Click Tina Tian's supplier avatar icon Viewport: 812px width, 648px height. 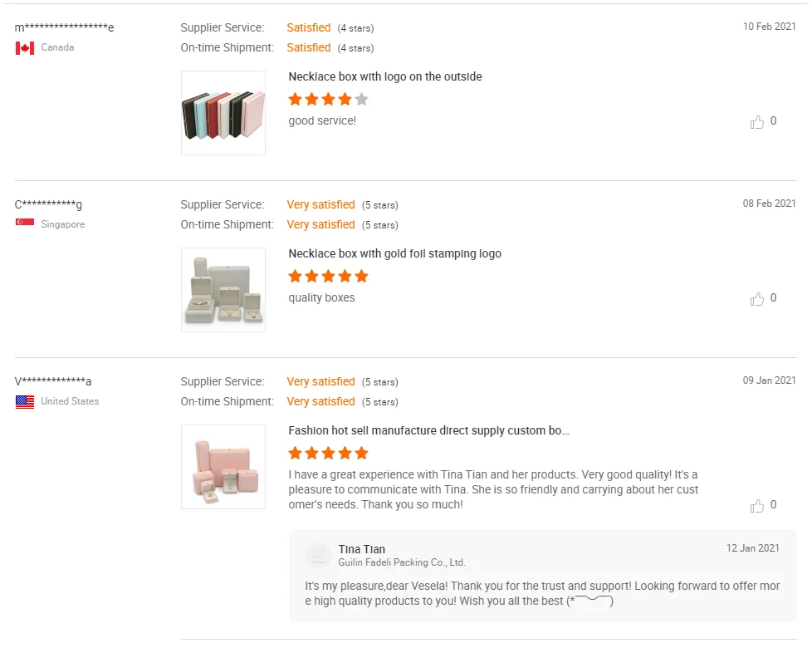[x=319, y=555]
